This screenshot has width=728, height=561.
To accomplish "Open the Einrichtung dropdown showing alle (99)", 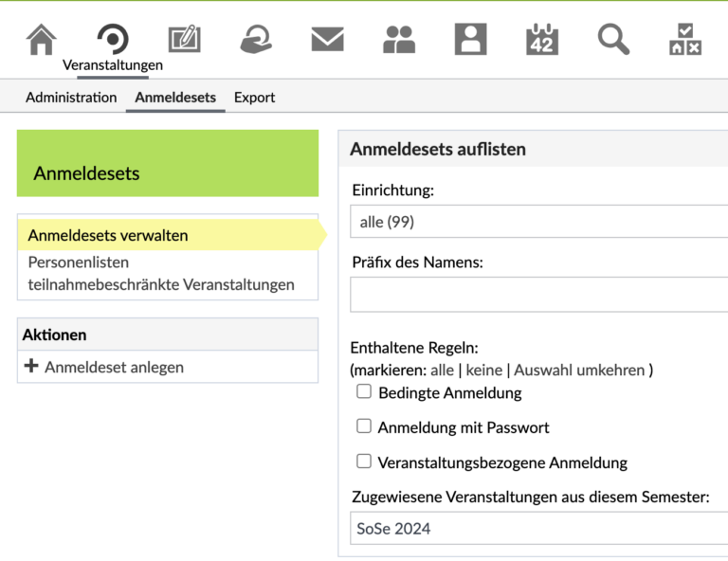I will [539, 222].
